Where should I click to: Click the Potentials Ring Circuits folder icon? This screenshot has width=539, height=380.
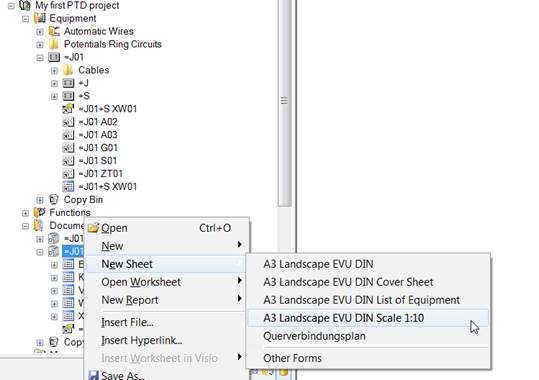tap(54, 44)
